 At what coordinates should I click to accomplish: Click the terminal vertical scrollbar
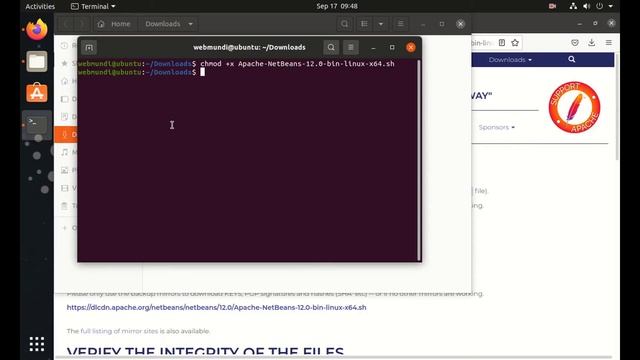coord(419,160)
